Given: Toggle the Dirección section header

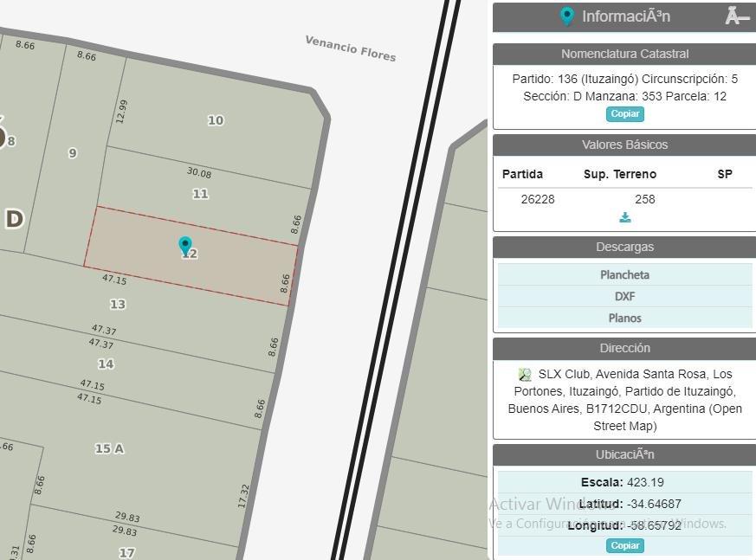Looking at the screenshot, I should 624,348.
